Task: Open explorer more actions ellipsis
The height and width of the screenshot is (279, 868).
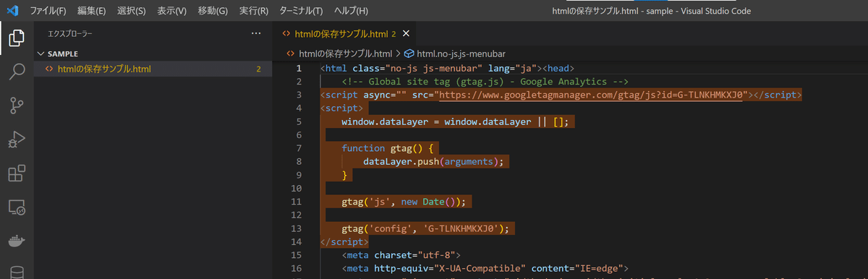Action: tap(255, 33)
